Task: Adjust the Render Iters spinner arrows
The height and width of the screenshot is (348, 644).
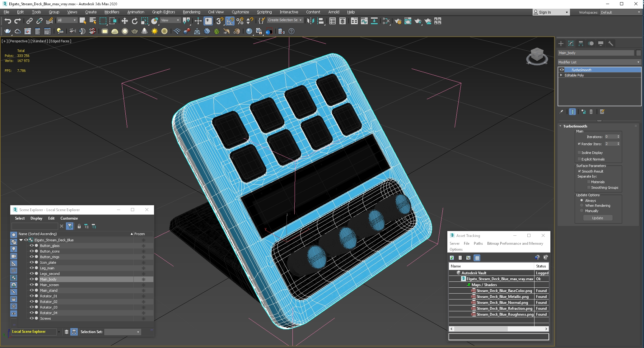Action: tap(618, 144)
